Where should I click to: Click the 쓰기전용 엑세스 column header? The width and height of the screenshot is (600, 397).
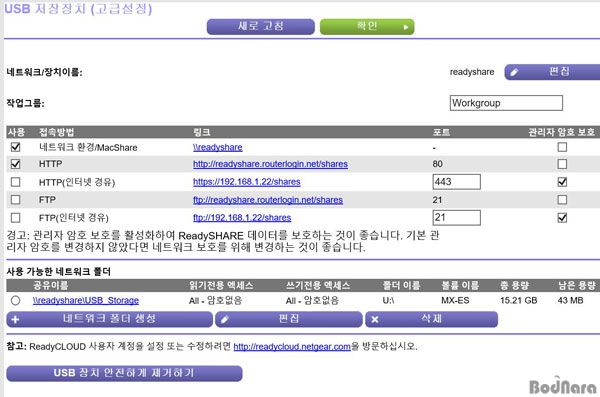pyautogui.click(x=318, y=285)
